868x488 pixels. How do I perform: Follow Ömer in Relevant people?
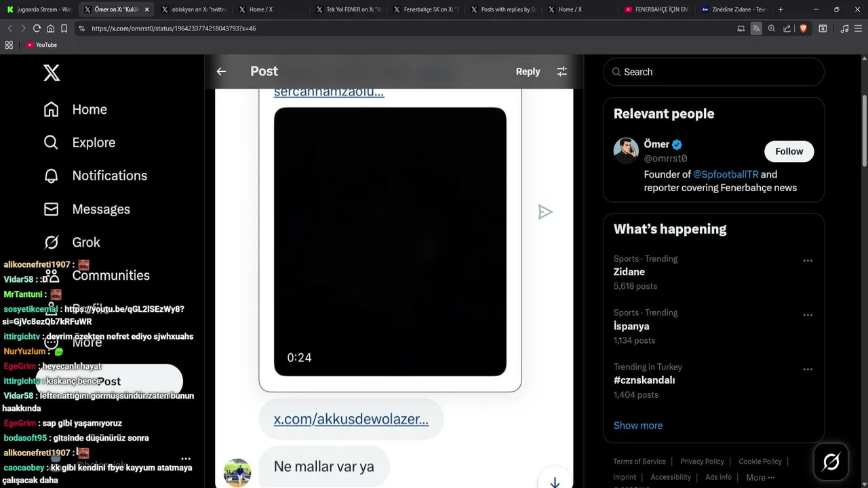tap(789, 151)
